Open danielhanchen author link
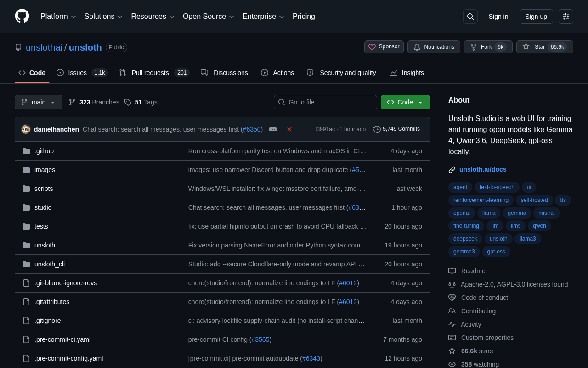The image size is (588, 368). coord(57,129)
